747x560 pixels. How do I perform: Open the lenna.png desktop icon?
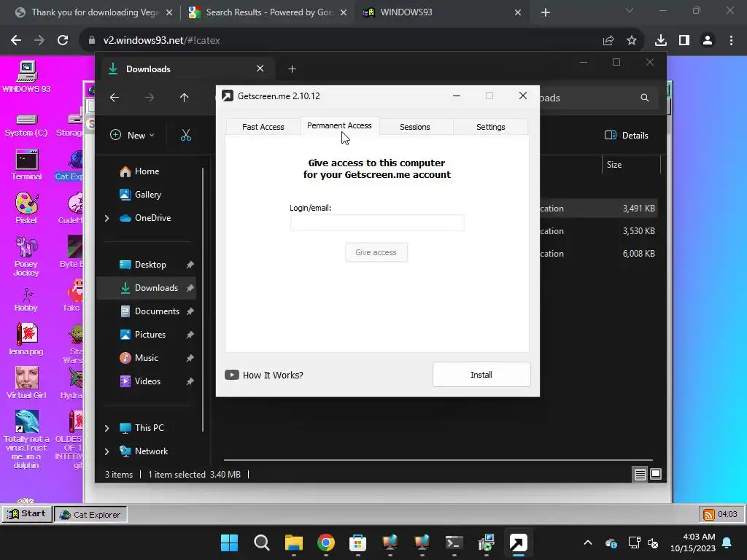click(x=26, y=339)
